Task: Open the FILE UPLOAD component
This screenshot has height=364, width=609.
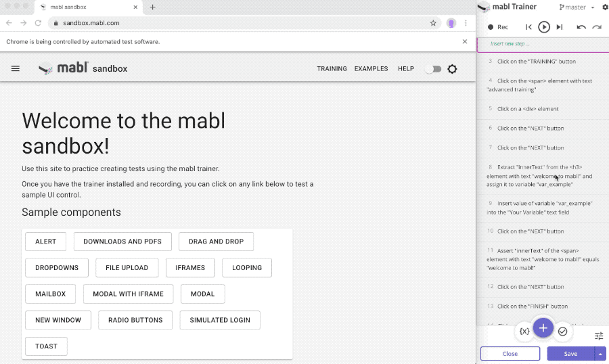Action: coord(127,268)
